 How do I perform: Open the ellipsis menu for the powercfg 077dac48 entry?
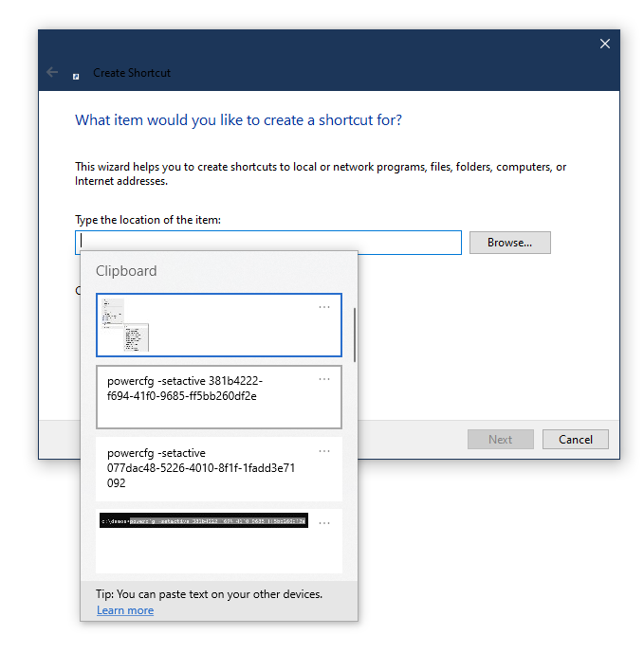pos(324,451)
